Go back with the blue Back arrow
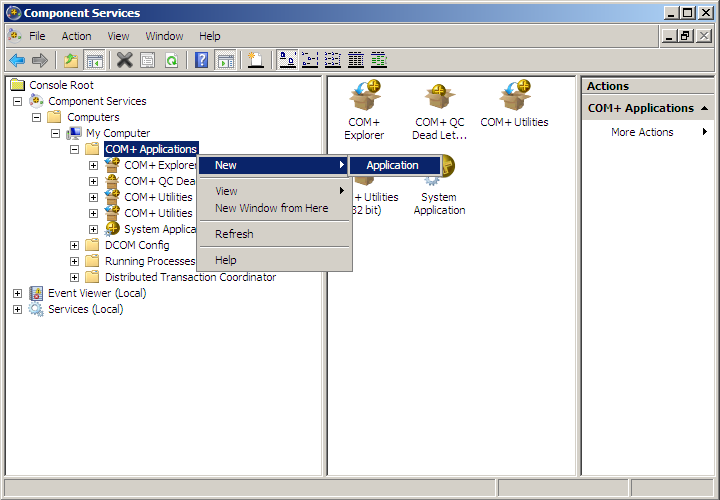This screenshot has width=720, height=500. (x=17, y=60)
